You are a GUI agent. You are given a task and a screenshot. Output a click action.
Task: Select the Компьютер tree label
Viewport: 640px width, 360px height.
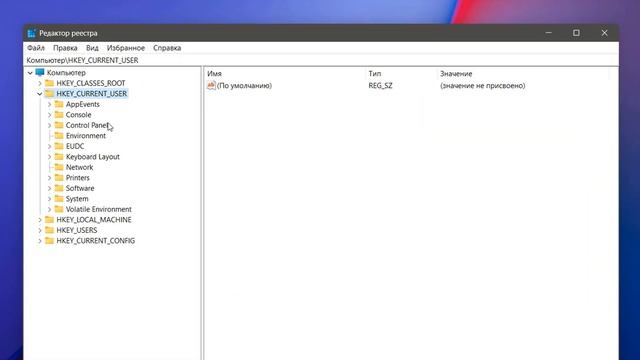[x=66, y=73]
